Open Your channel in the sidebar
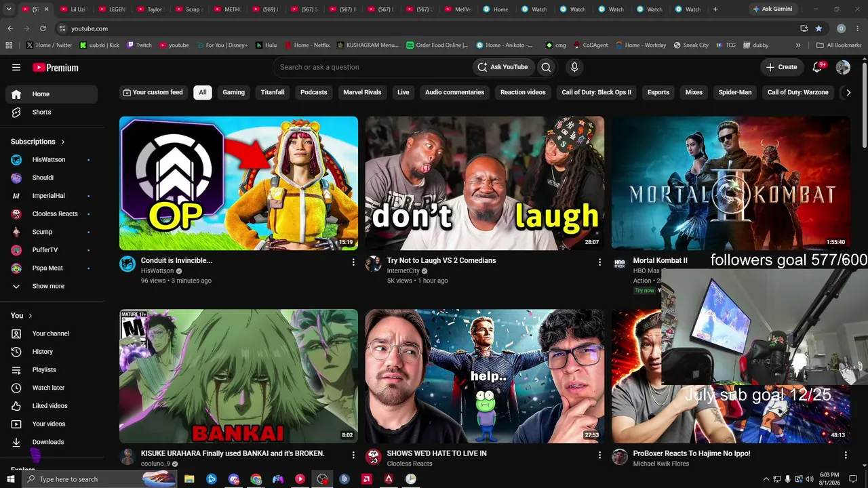Viewport: 868px width, 488px height. pyautogui.click(x=52, y=333)
